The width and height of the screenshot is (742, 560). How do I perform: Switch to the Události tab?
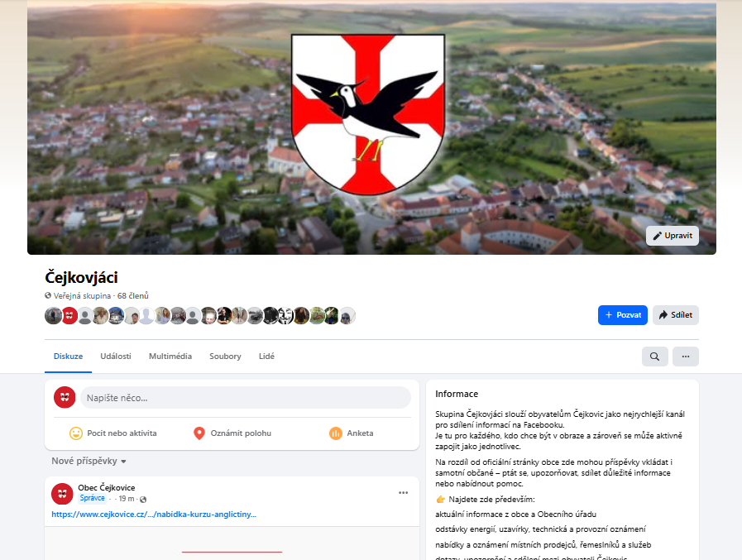pos(116,357)
